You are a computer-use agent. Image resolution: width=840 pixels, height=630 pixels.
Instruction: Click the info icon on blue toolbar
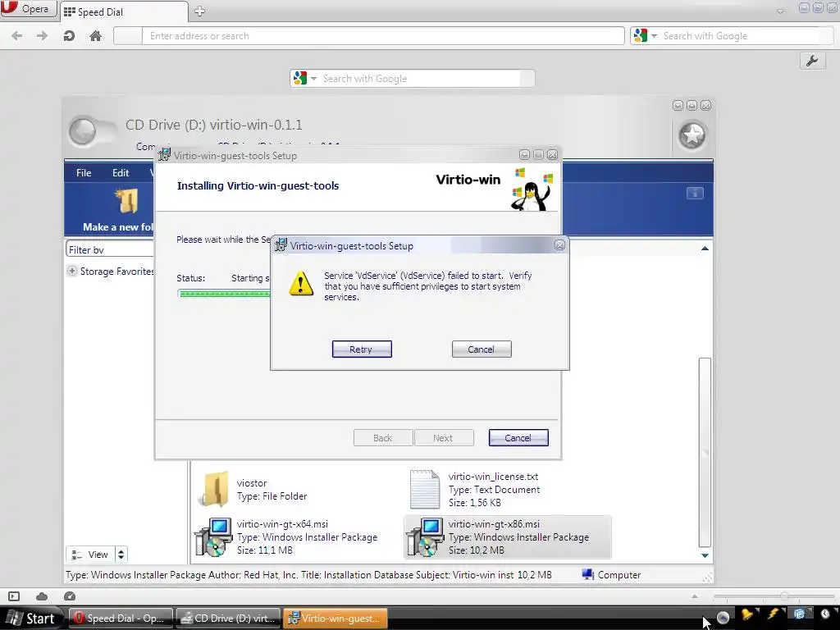[x=695, y=194]
